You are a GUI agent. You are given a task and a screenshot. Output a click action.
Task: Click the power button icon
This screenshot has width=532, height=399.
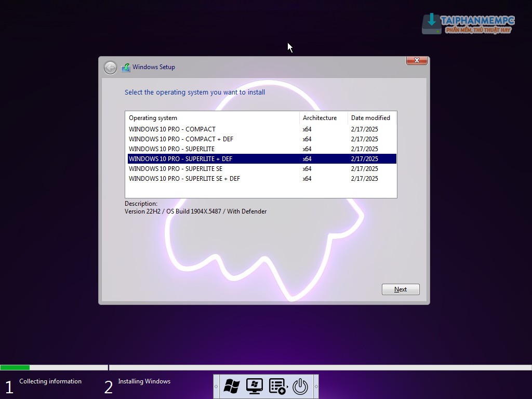300,386
